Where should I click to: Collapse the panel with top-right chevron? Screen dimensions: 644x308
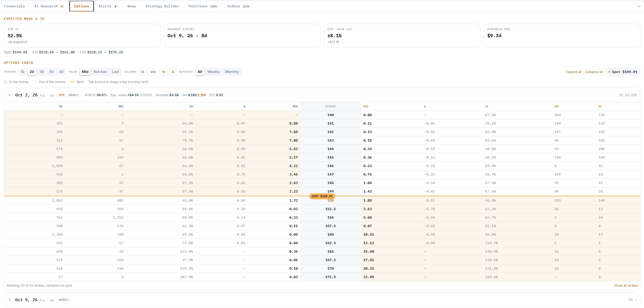(x=639, y=6)
